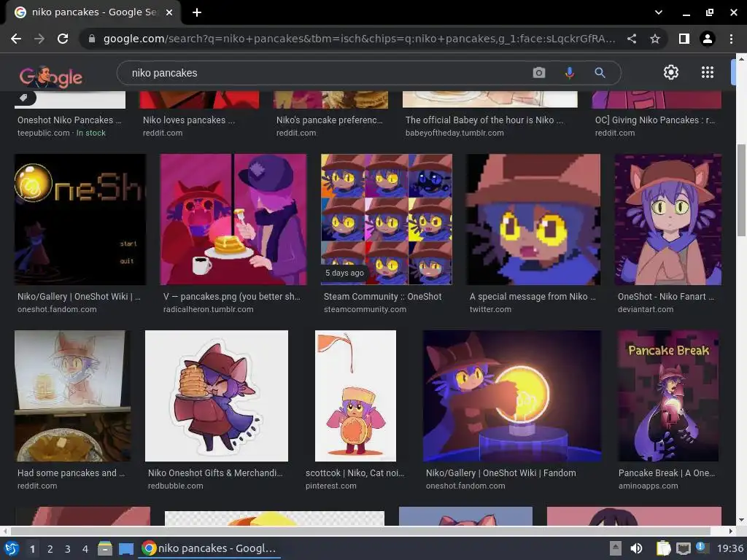Submit search with magnifier icon

(600, 73)
